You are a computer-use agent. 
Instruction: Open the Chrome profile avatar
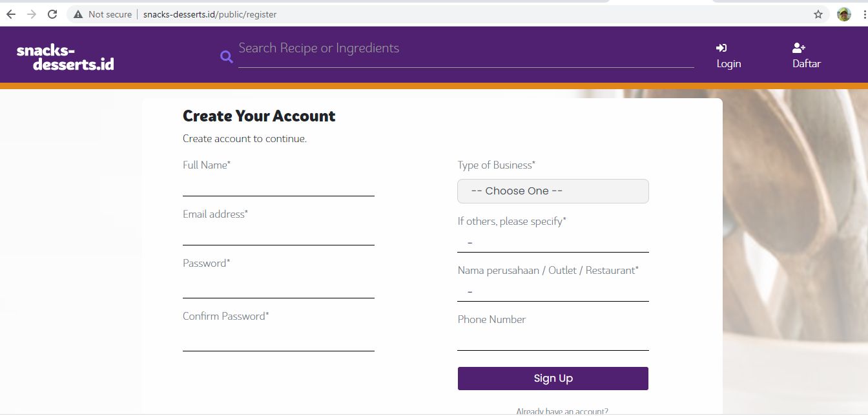844,14
